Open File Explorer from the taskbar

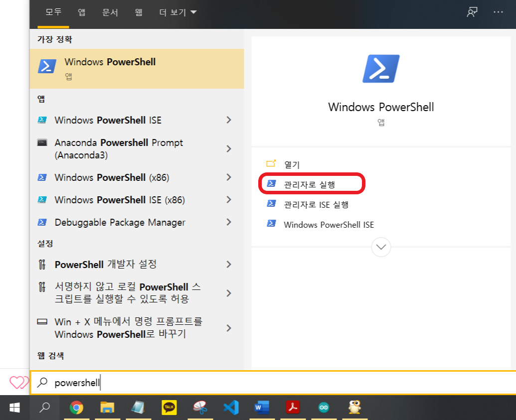tap(107, 408)
